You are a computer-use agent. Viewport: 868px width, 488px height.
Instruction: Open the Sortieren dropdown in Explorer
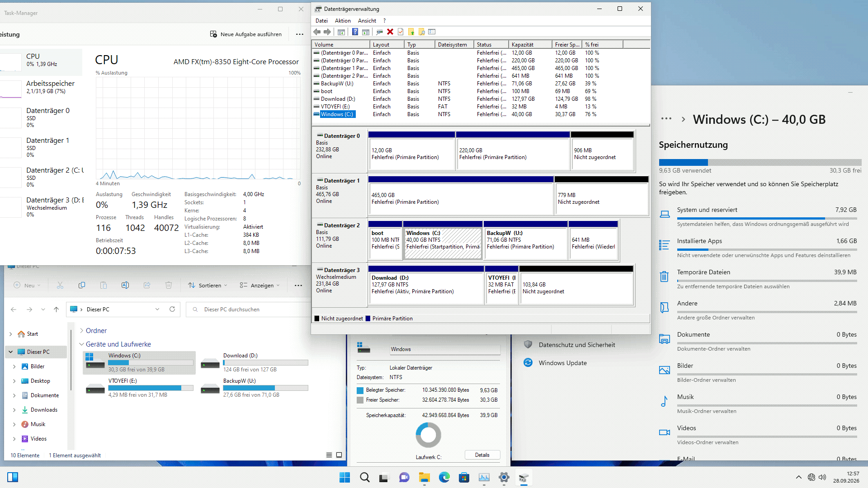(x=208, y=286)
